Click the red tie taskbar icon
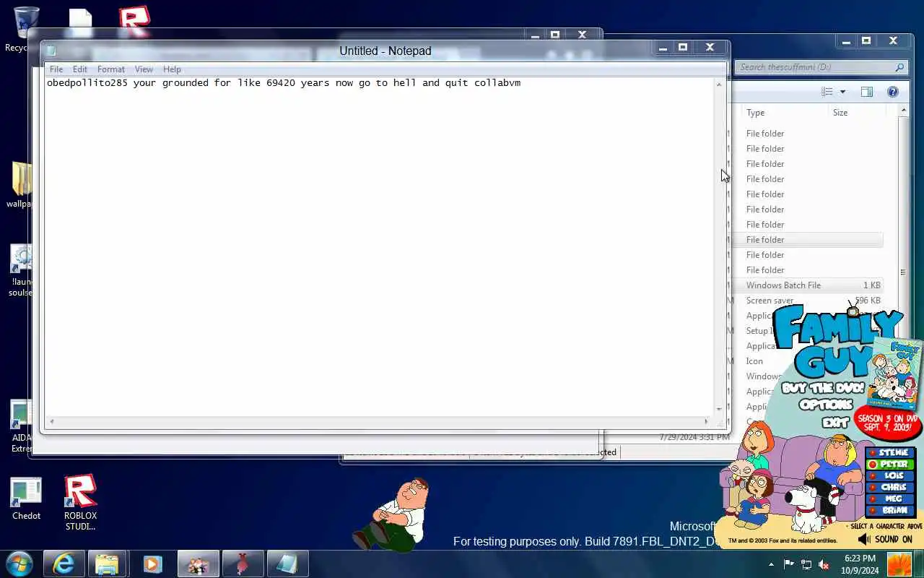The width and height of the screenshot is (924, 578). 243,564
